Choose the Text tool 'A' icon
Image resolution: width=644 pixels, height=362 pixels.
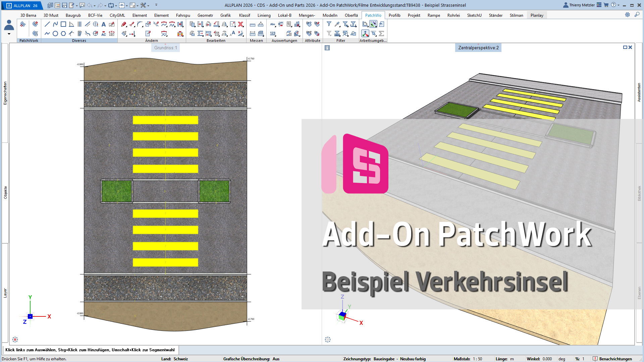tap(104, 24)
